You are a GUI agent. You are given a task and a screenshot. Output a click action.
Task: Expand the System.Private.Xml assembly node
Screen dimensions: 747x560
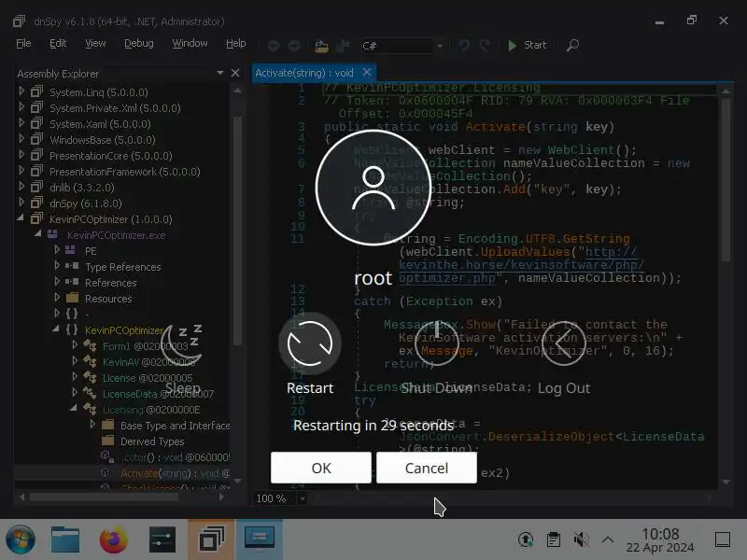21,107
